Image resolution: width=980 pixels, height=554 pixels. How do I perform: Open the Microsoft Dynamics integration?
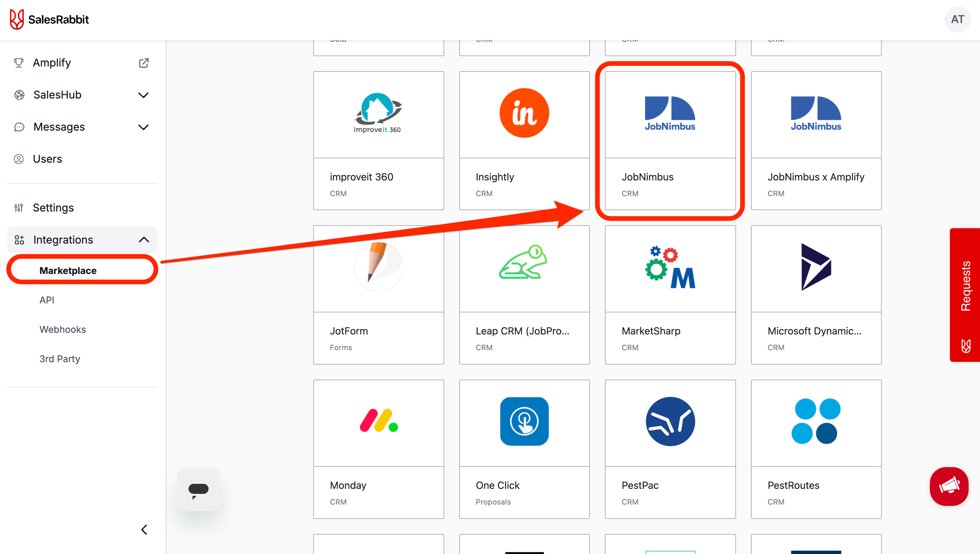[x=816, y=295]
